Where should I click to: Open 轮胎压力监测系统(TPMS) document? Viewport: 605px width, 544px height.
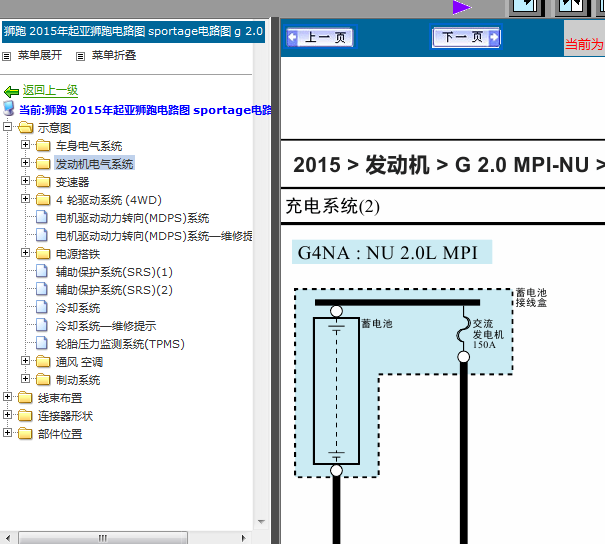(120, 344)
